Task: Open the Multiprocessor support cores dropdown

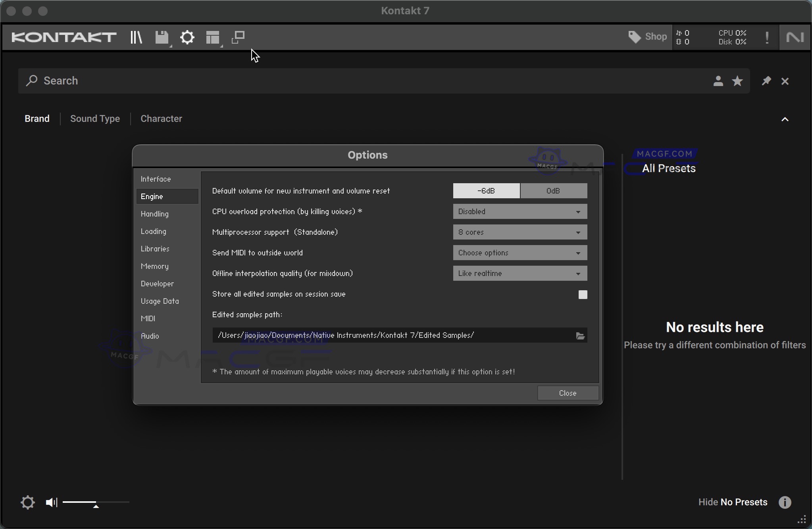Action: (x=520, y=232)
